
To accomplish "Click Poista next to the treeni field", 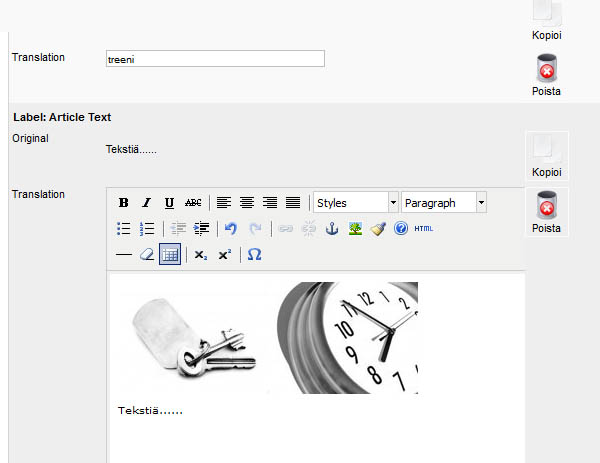I will pos(546,76).
